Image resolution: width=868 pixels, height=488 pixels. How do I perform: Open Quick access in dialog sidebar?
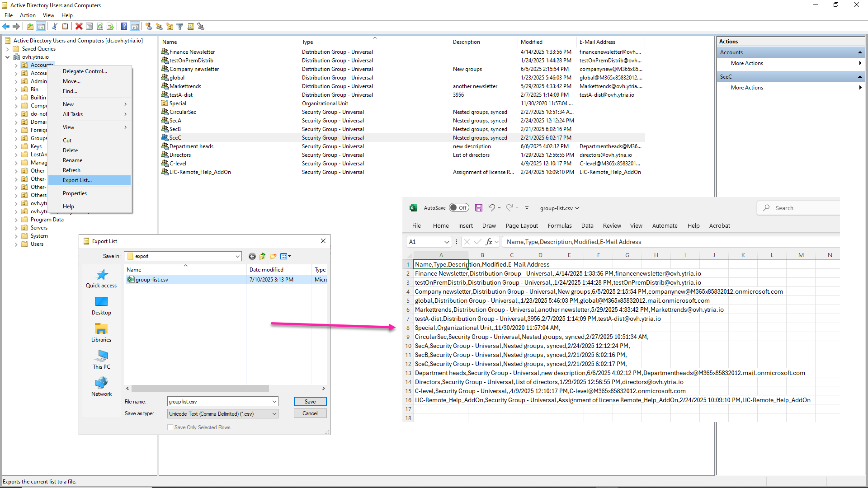[x=101, y=278]
